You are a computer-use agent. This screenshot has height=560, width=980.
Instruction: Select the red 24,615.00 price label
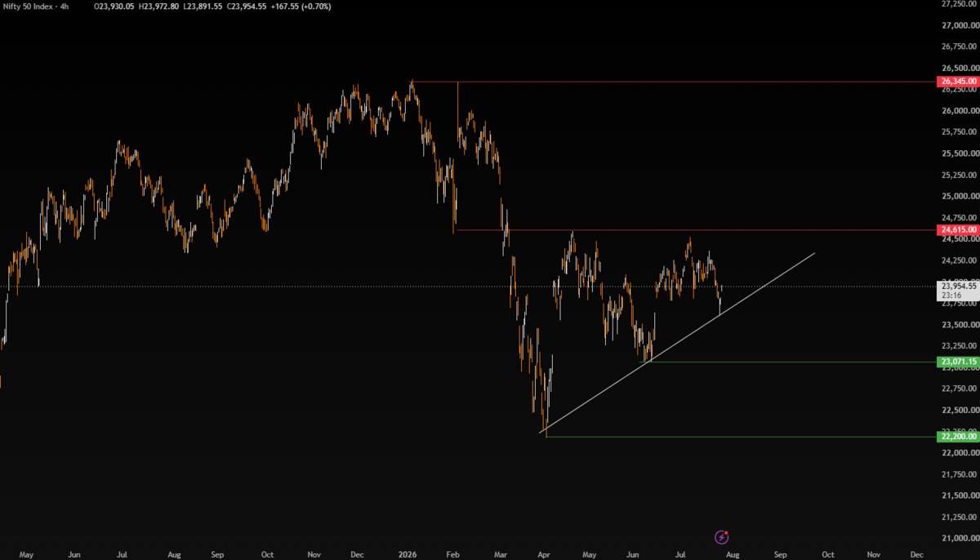click(x=958, y=231)
